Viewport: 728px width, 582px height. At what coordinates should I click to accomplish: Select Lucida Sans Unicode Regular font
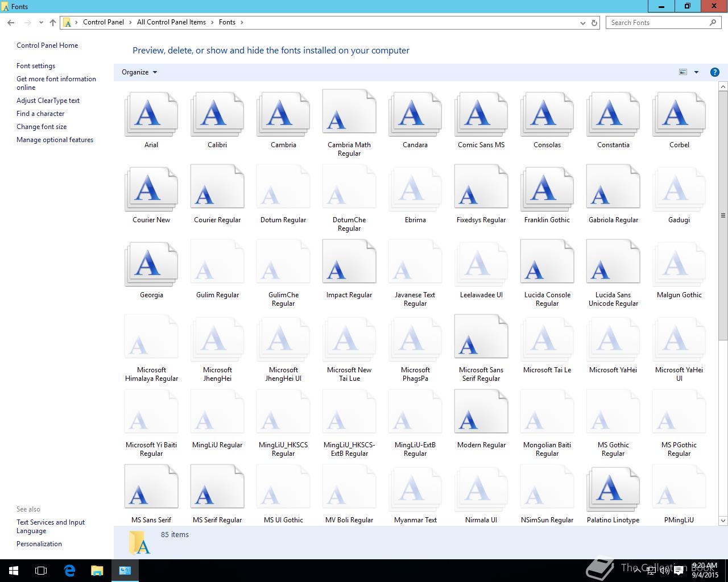(613, 261)
